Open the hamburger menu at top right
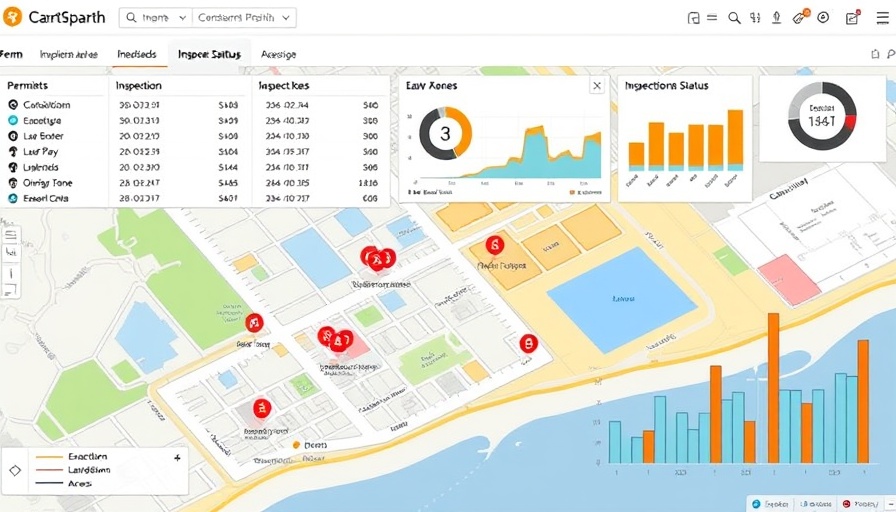896x512 pixels. tap(882, 18)
